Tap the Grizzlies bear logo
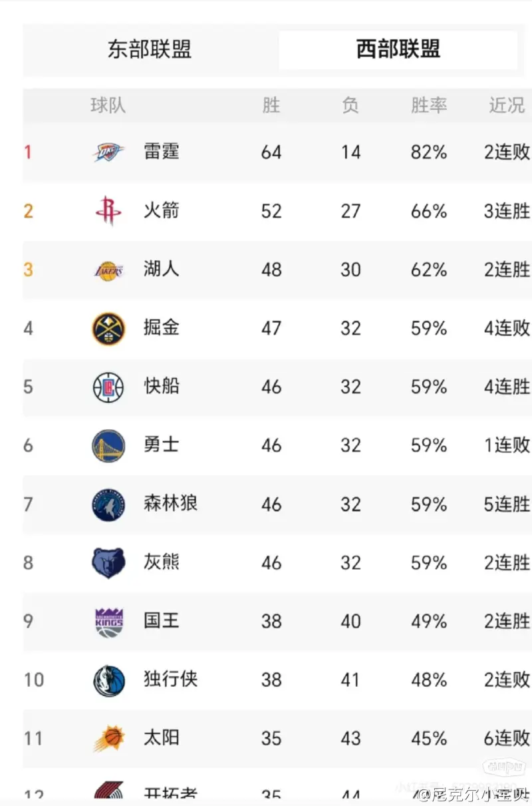 click(x=108, y=563)
